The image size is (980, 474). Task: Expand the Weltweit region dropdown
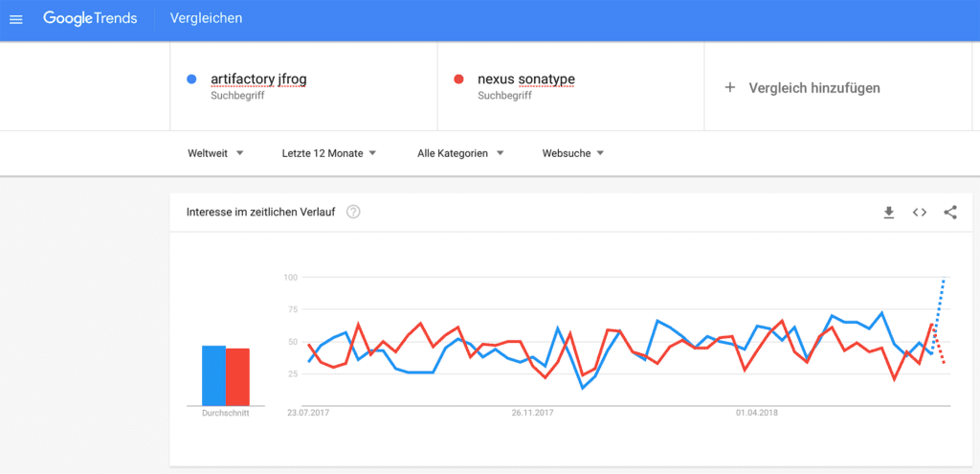216,153
